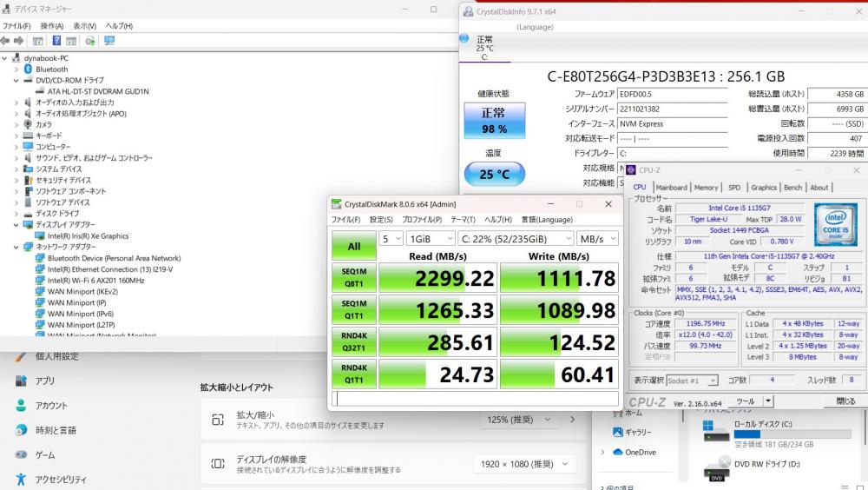Collapse the ネットワーク アダプター node
Viewport: 868px width, 490px height.
(x=16, y=247)
